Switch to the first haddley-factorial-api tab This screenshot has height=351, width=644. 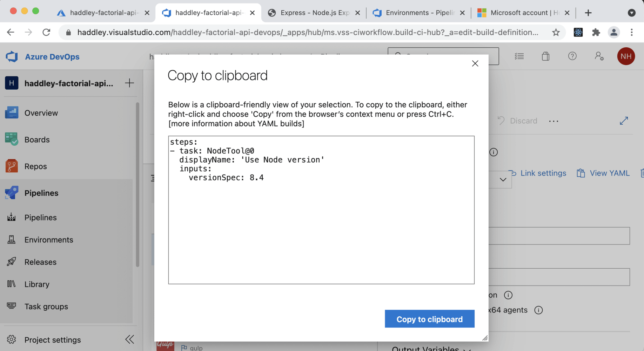(103, 13)
